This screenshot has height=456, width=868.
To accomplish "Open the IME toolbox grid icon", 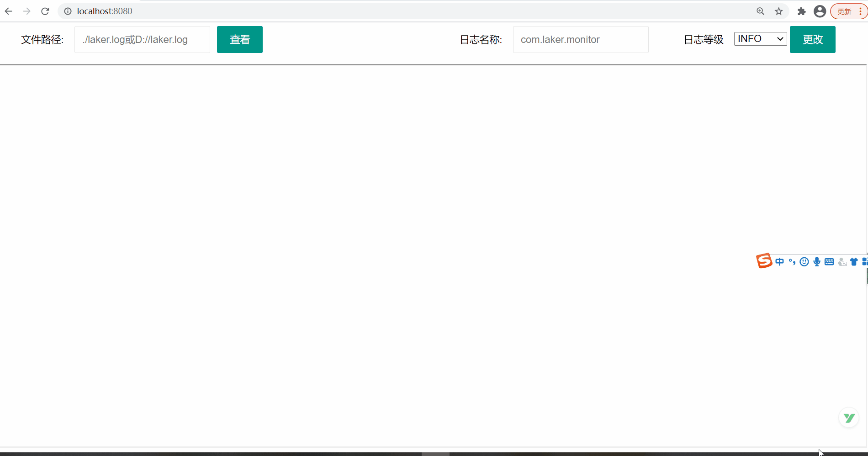I will 865,262.
